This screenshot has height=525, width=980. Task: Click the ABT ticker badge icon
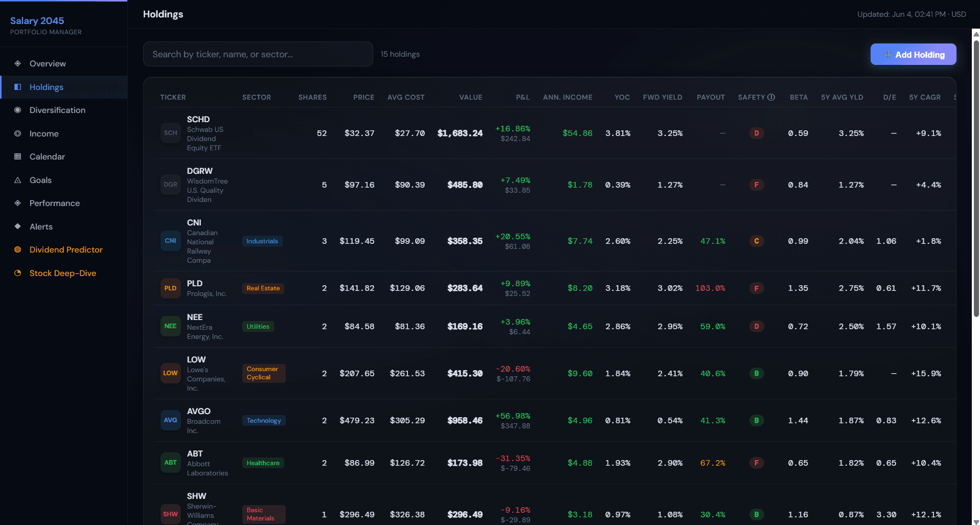(x=171, y=463)
